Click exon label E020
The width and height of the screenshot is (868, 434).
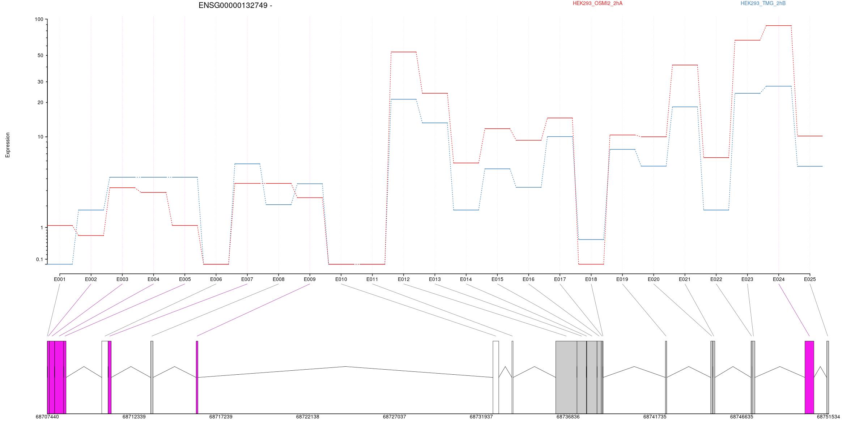click(654, 279)
